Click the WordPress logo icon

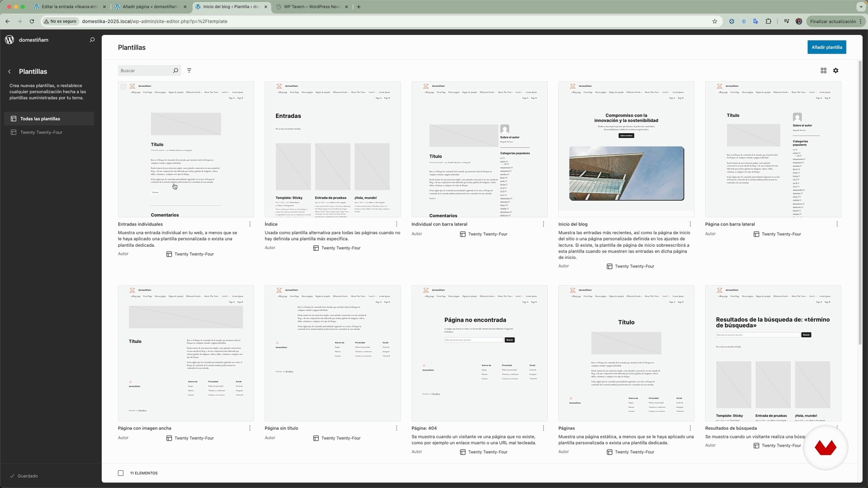(9, 40)
